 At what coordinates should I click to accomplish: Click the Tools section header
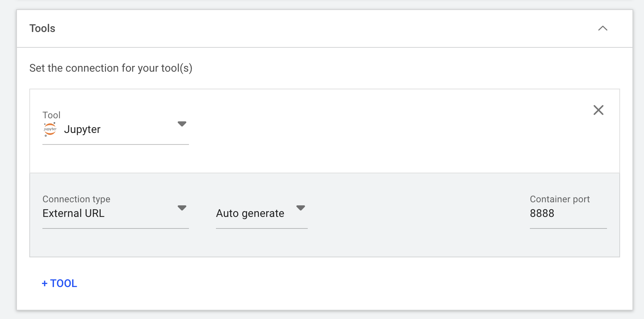pos(42,28)
